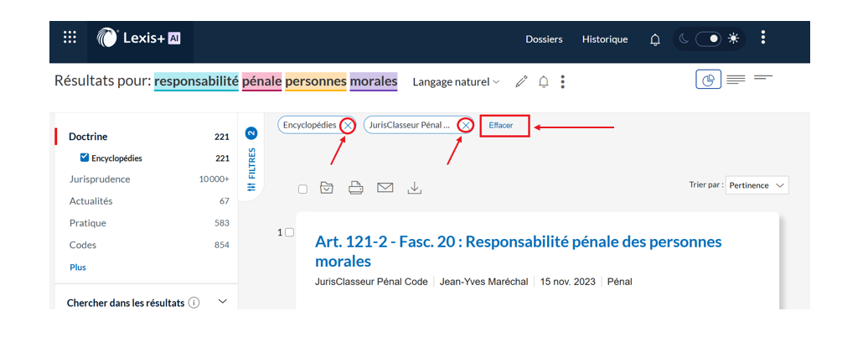Click Effacer to clear filters
Image resolution: width=868 pixels, height=358 pixels.
pyautogui.click(x=501, y=126)
